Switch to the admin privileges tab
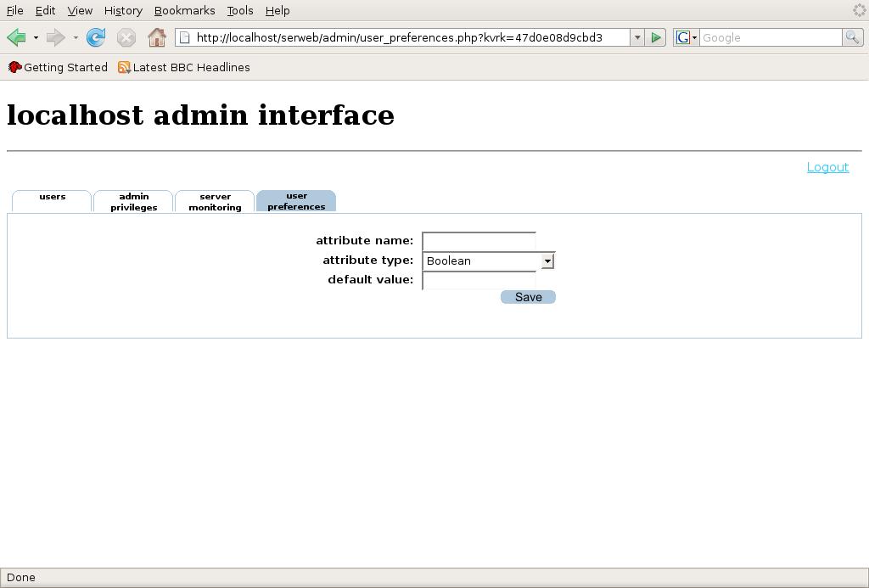The width and height of the screenshot is (869, 588). click(133, 202)
